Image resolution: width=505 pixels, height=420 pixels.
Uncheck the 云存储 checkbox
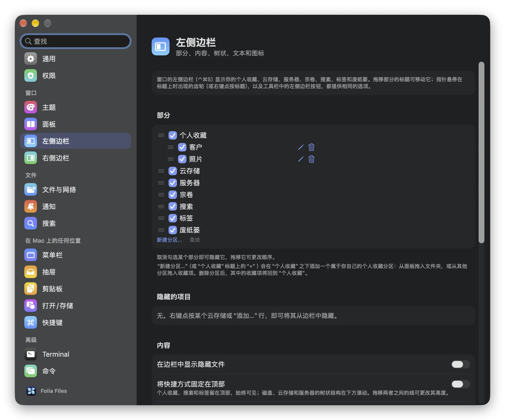point(173,171)
